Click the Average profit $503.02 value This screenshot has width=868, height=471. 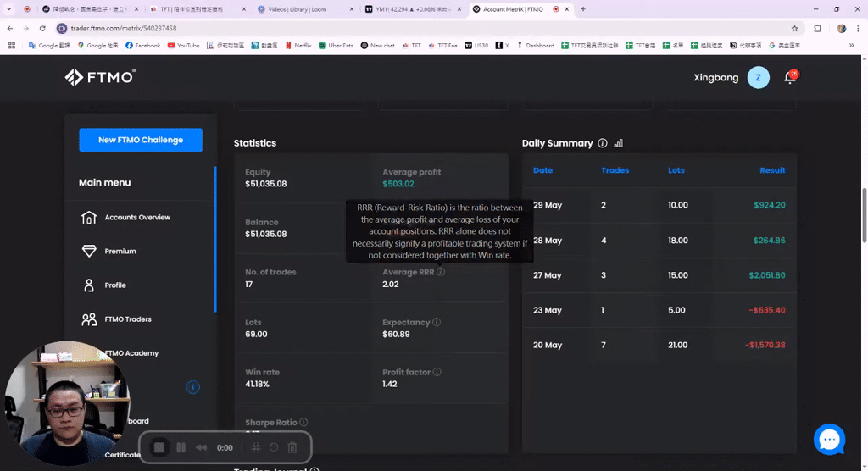tap(398, 184)
